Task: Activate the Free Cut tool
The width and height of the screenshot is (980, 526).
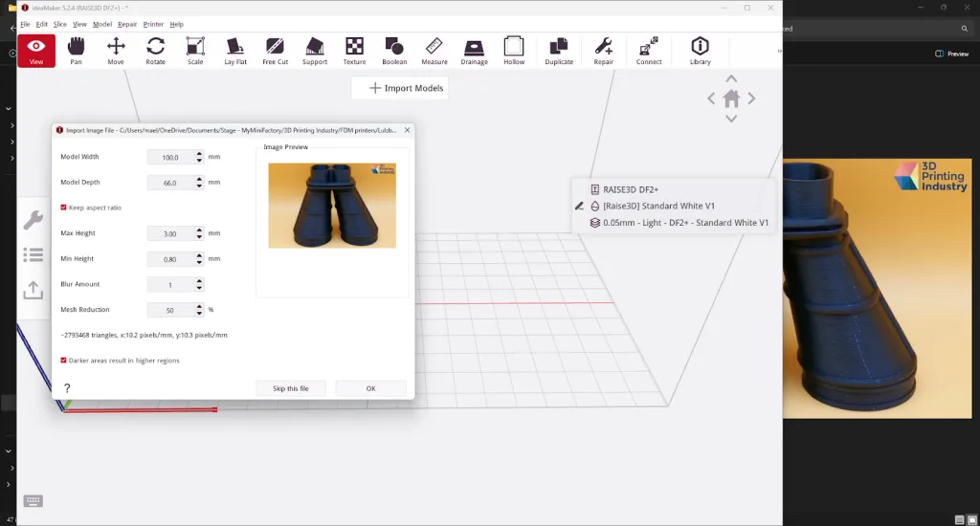Action: coord(275,52)
